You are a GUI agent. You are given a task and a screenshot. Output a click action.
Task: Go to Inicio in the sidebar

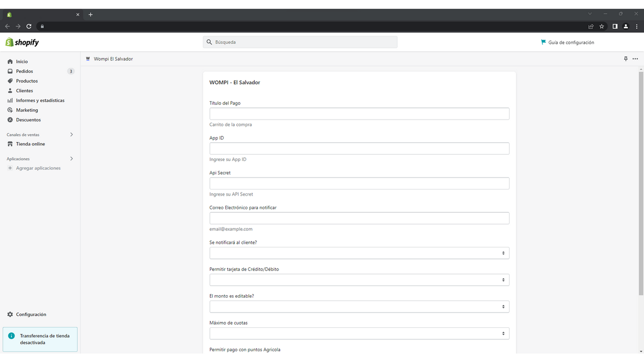click(x=22, y=62)
